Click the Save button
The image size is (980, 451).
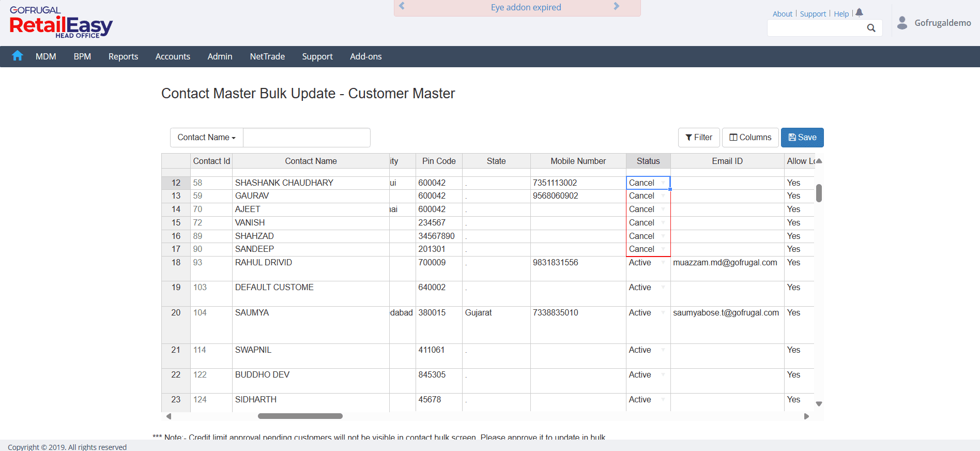pos(802,138)
